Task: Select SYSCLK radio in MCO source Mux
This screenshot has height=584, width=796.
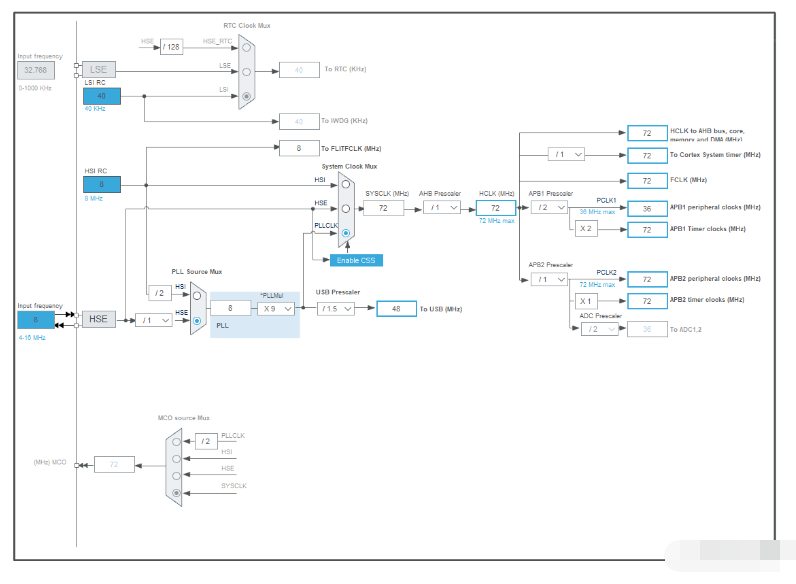Action: coord(176,493)
